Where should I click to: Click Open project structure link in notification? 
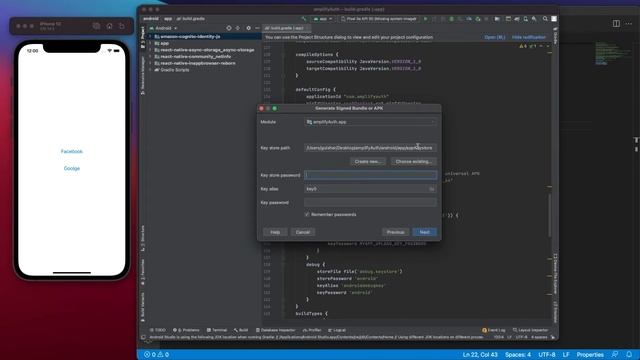pyautogui.click(x=495, y=37)
